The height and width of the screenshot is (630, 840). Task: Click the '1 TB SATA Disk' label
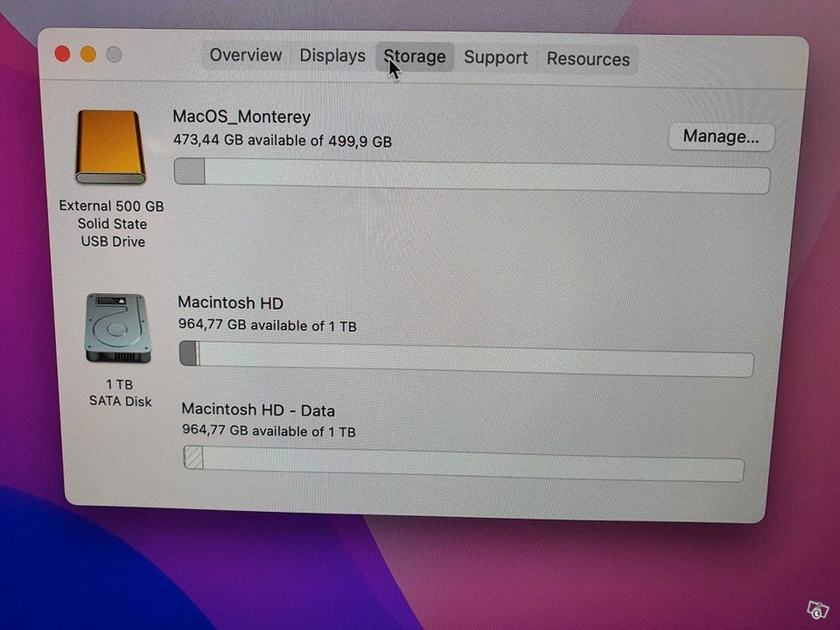(x=120, y=393)
